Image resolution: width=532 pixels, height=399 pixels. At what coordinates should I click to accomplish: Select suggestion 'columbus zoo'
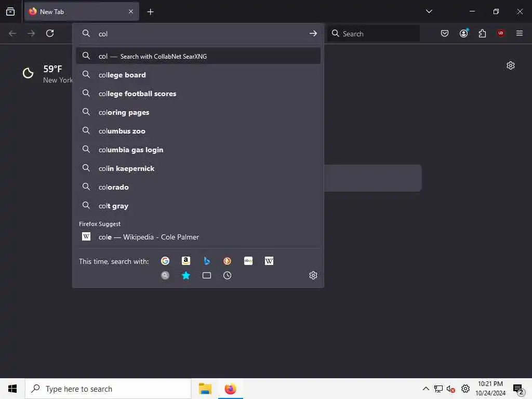tap(198, 131)
